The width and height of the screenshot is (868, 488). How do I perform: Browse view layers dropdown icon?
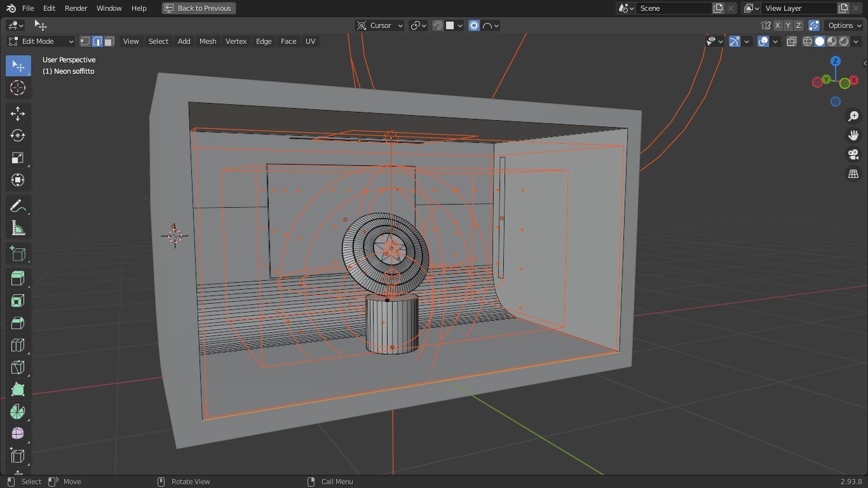751,8
